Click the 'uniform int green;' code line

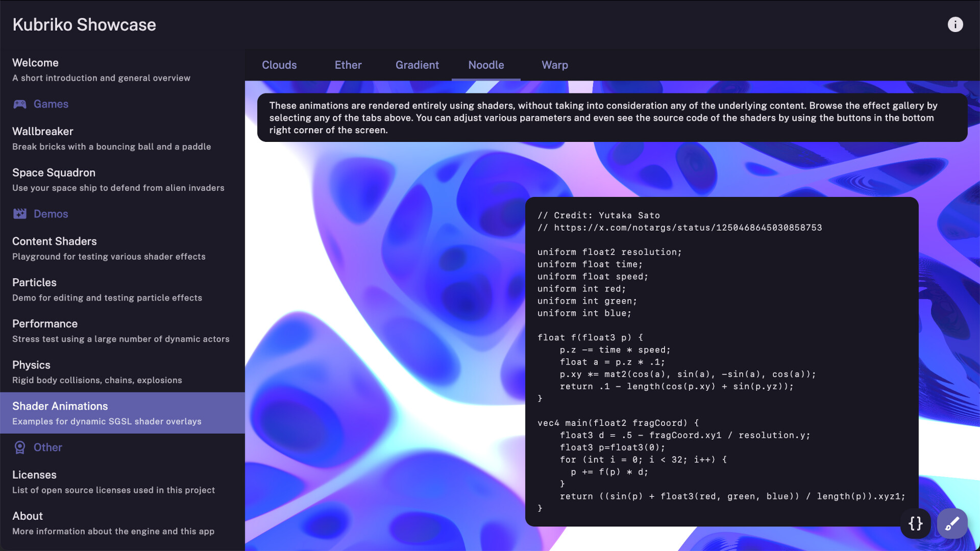(587, 301)
